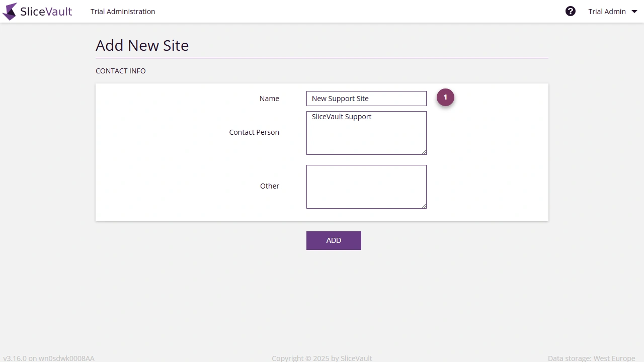
Task: Open the help question mark icon
Action: (571, 11)
